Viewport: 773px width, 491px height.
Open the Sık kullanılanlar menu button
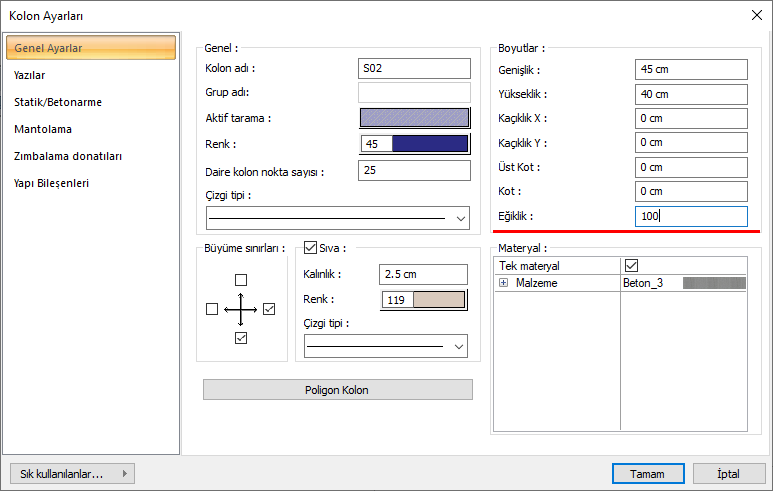click(71, 473)
